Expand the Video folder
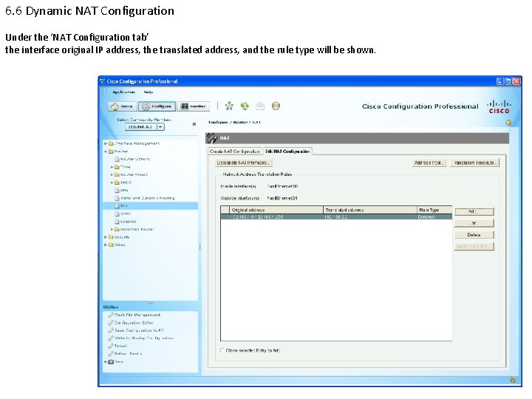 coord(106,245)
